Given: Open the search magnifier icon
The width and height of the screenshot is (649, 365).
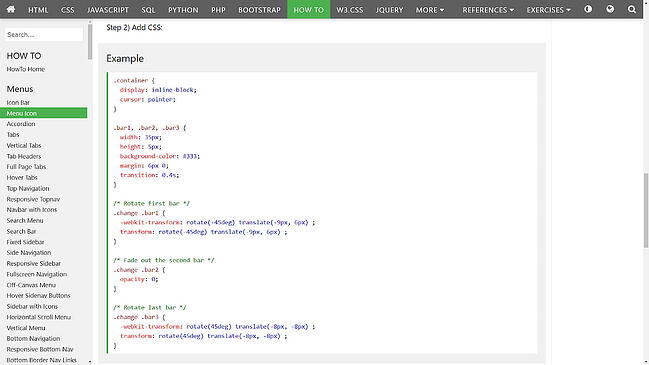Looking at the screenshot, I should 632,9.
